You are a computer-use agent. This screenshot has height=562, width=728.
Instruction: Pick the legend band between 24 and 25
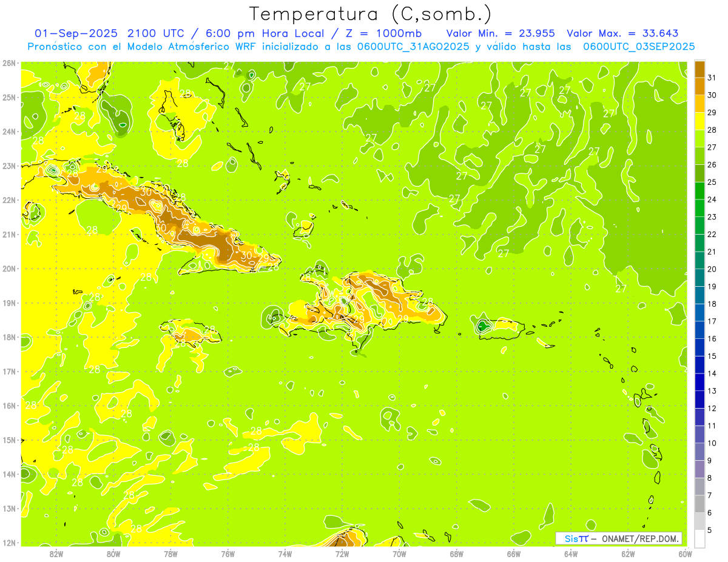pyautogui.click(x=699, y=190)
